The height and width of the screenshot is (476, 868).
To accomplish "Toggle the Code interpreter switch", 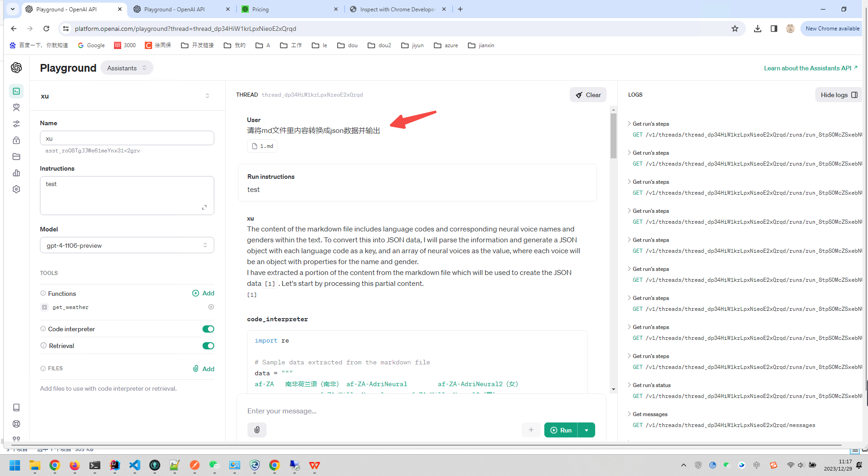I will (x=208, y=329).
